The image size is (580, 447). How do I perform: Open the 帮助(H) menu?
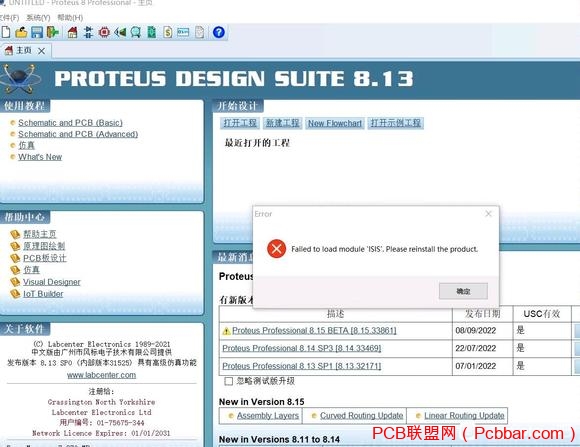click(x=70, y=18)
